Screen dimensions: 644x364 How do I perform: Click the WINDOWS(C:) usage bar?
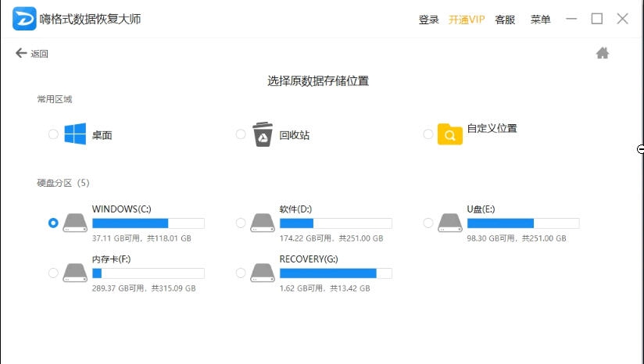tap(148, 223)
